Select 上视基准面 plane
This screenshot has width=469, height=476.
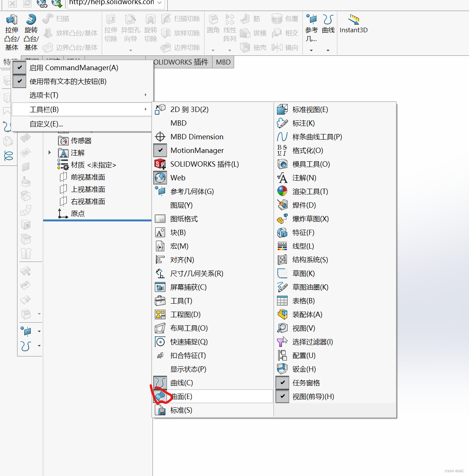point(82,189)
